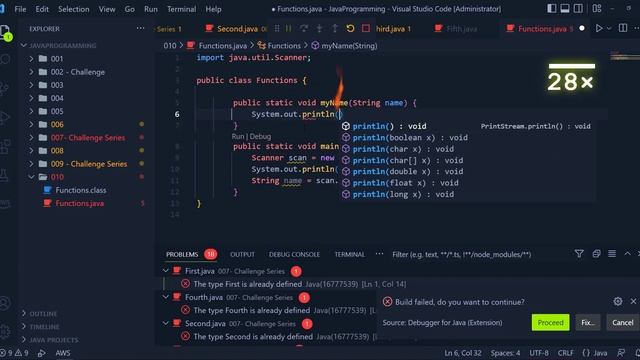Open problems filter options funnel

[579, 254]
